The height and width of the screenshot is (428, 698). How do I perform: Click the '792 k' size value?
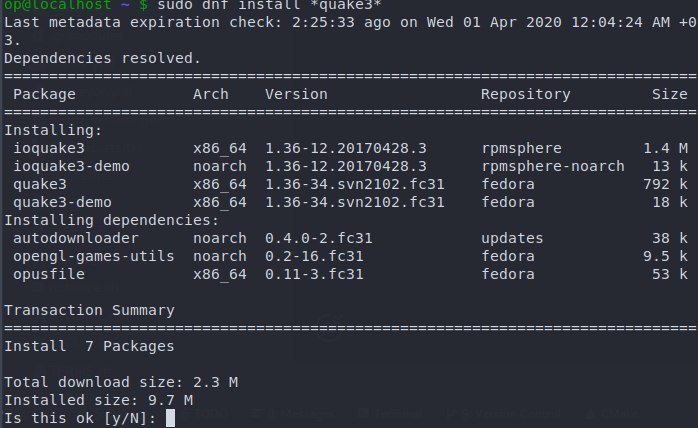(665, 184)
